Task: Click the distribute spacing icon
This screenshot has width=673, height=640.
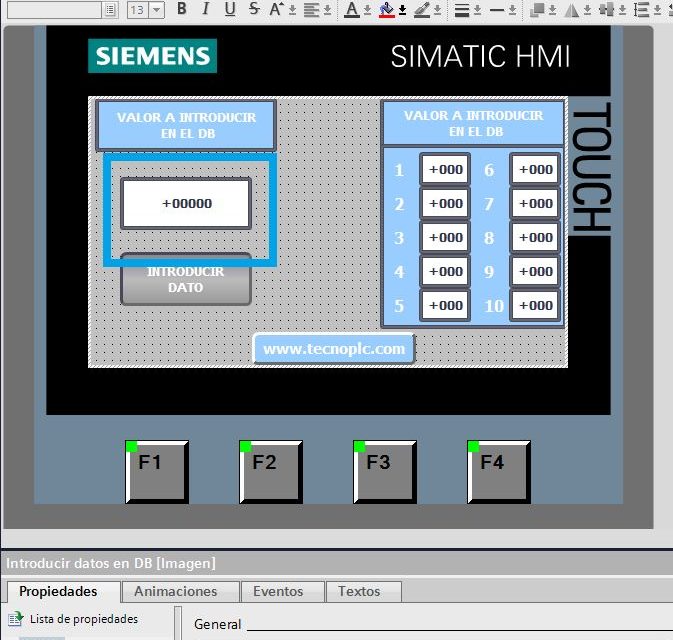Action: pos(642,10)
